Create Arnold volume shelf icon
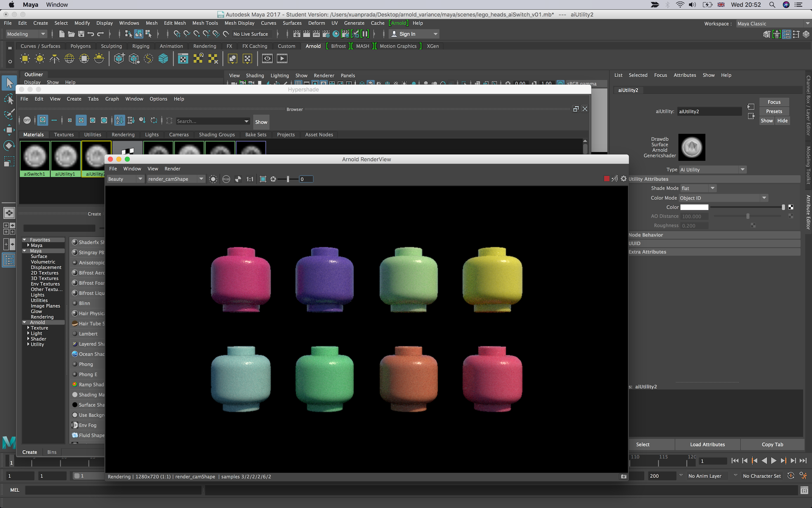This screenshot has height=508, width=812. 163,59
